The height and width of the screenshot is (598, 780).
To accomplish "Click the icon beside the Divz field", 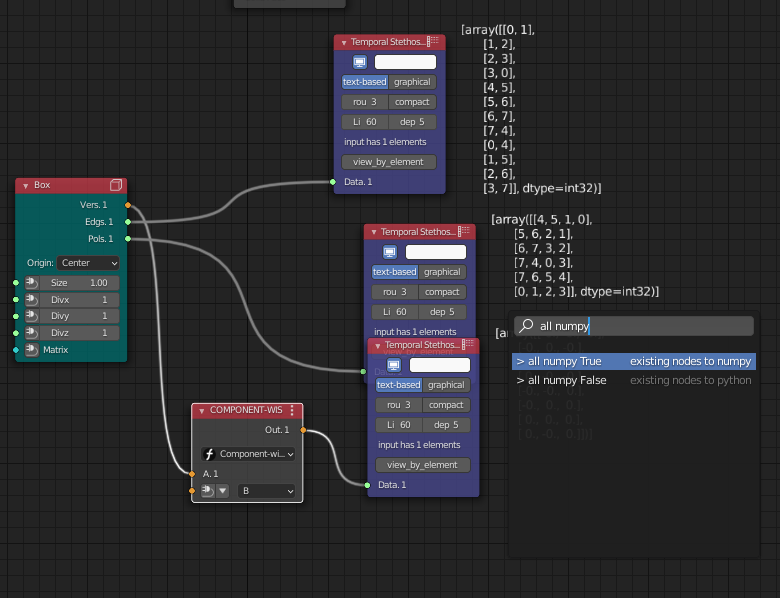I will [x=31, y=333].
